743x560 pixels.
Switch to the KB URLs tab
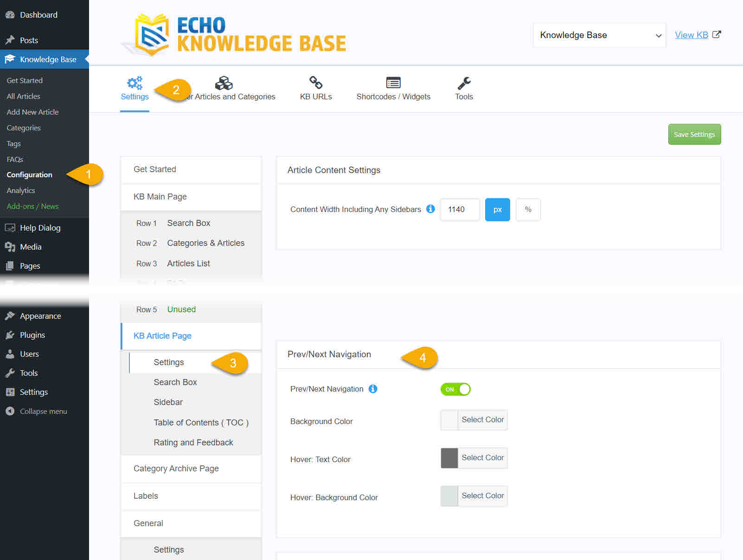[x=316, y=88]
